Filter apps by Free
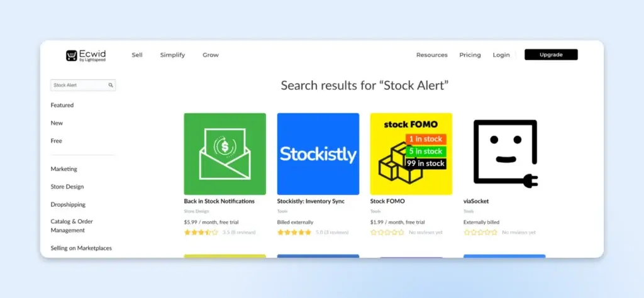 pyautogui.click(x=57, y=141)
